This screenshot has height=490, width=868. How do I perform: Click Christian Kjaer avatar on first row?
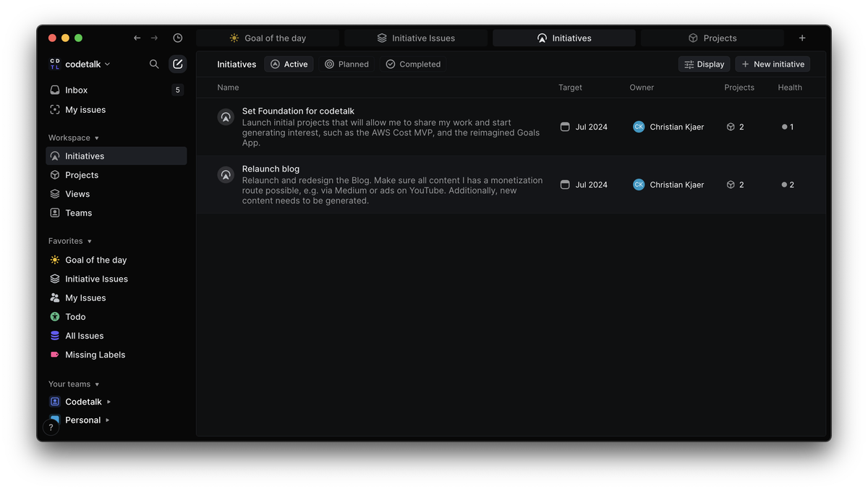click(639, 127)
